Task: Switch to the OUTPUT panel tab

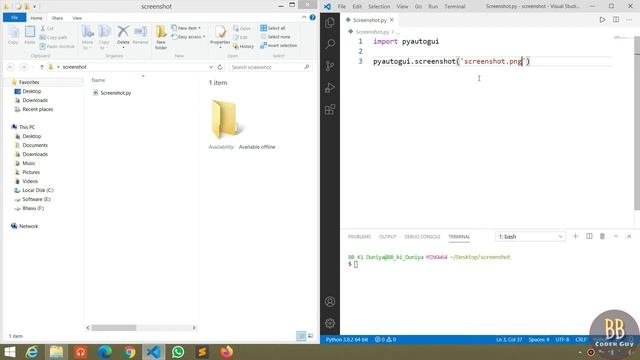Action: [x=387, y=237]
